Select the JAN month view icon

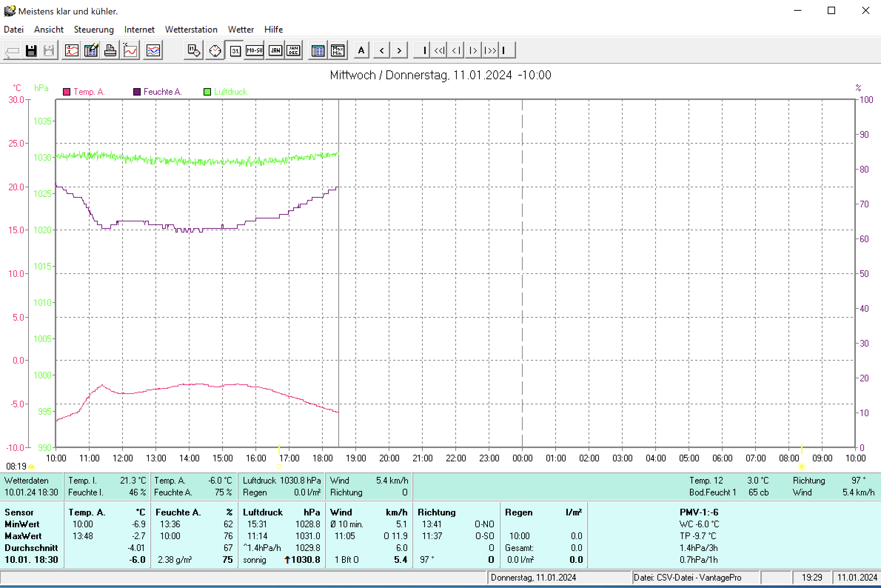[x=275, y=50]
